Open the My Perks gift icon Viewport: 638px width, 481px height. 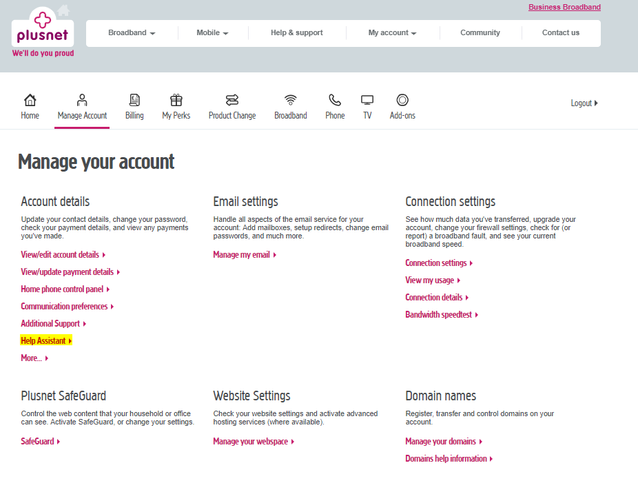176,100
